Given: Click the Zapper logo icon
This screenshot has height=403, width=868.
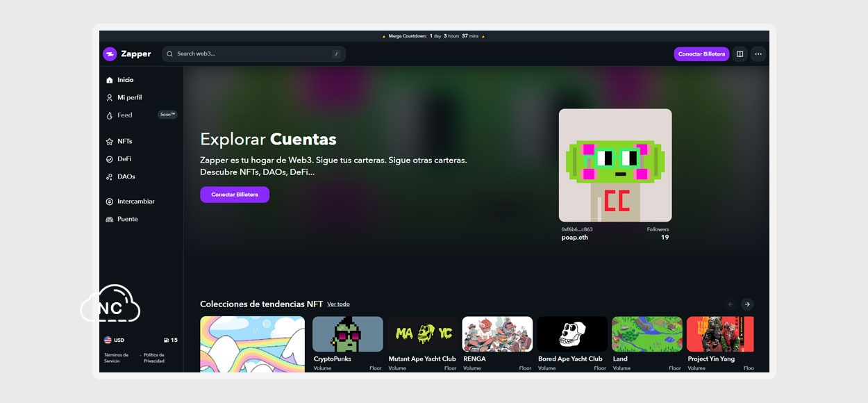Looking at the screenshot, I should coord(110,54).
